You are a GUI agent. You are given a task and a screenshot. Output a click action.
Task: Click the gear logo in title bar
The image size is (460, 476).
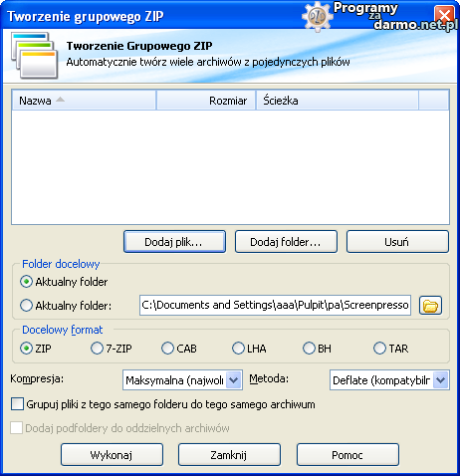tap(317, 16)
